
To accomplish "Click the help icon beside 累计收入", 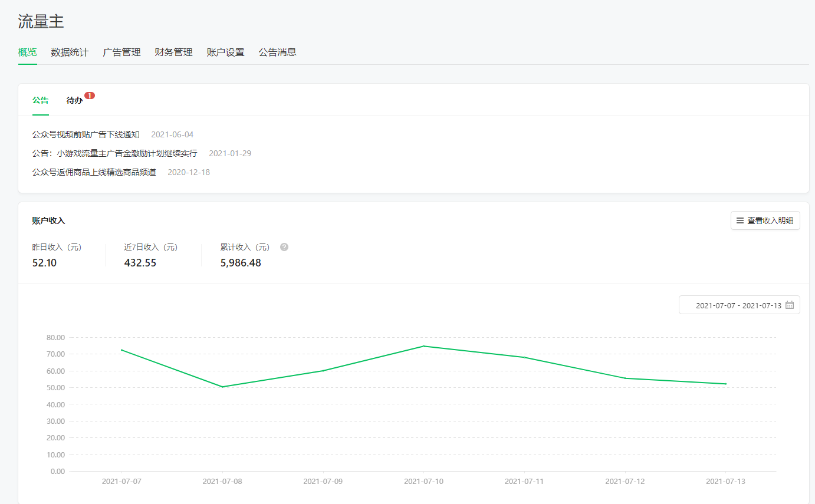I will pyautogui.click(x=284, y=247).
